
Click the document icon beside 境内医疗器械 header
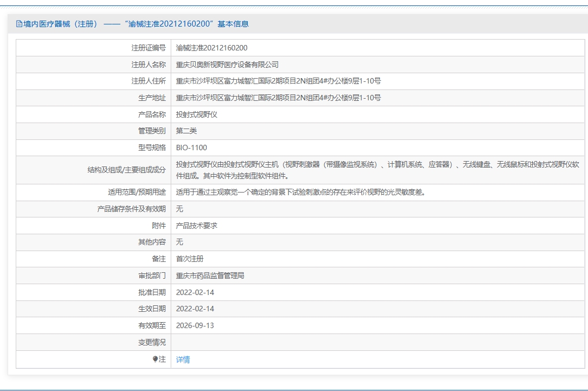tap(19, 24)
